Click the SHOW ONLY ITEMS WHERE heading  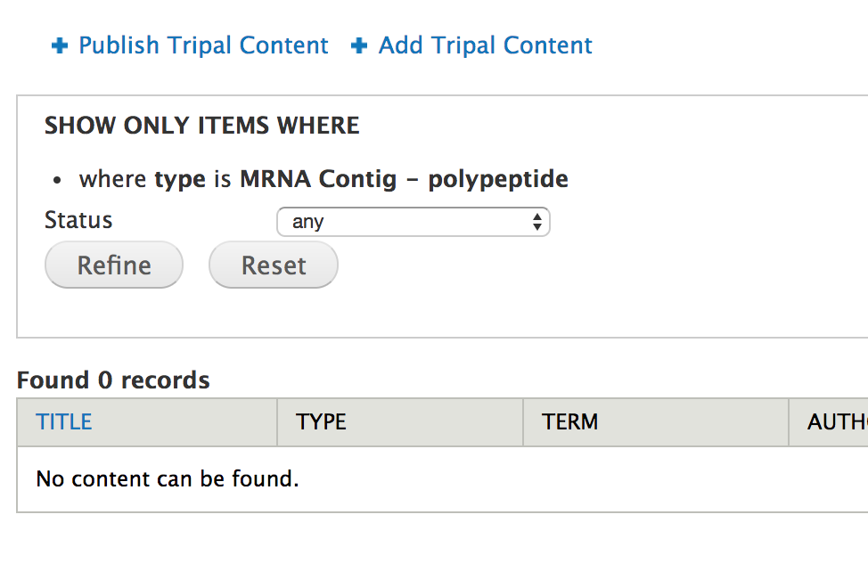tap(201, 126)
